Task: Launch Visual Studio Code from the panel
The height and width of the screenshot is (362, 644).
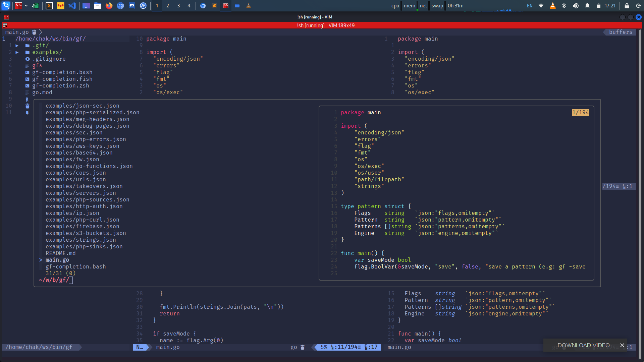Action: click(72, 6)
